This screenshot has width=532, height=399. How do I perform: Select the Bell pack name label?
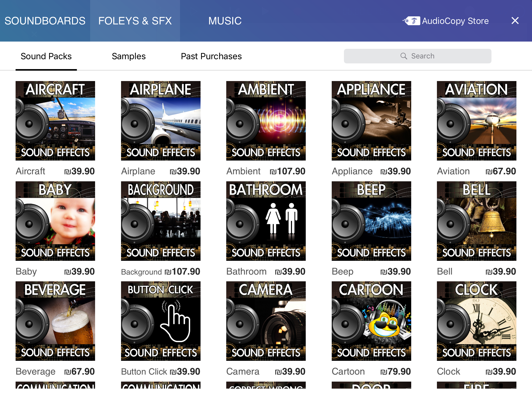[445, 271]
